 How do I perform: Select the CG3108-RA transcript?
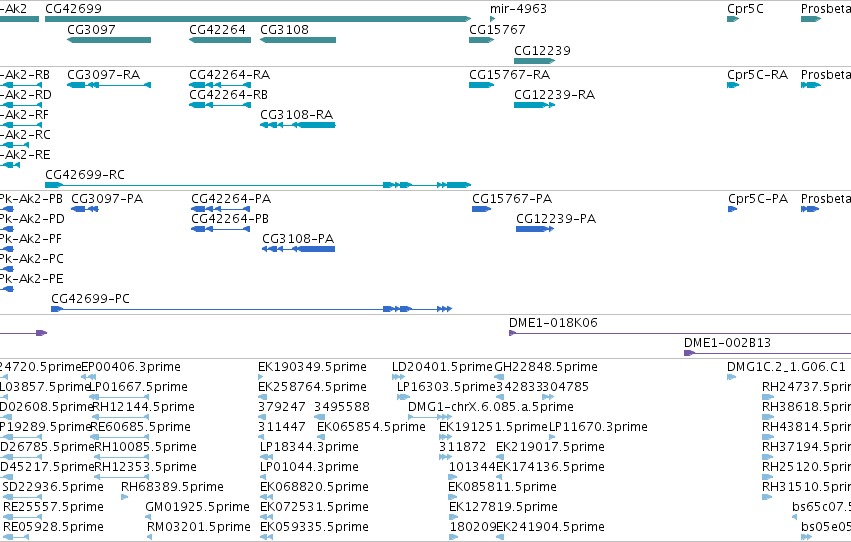[298, 125]
